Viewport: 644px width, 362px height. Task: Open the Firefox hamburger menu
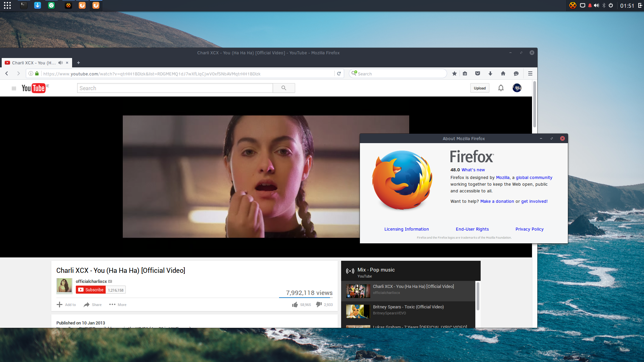point(530,74)
